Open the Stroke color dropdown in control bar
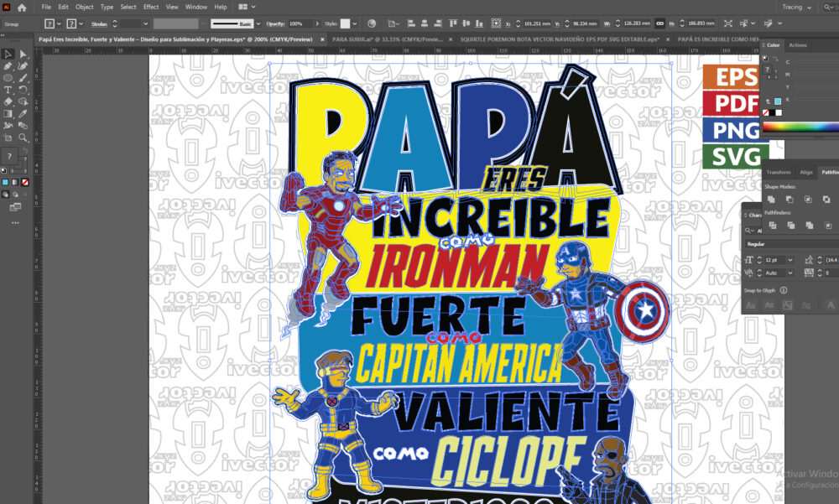Viewport: 839px width, 504px height. tap(81, 23)
